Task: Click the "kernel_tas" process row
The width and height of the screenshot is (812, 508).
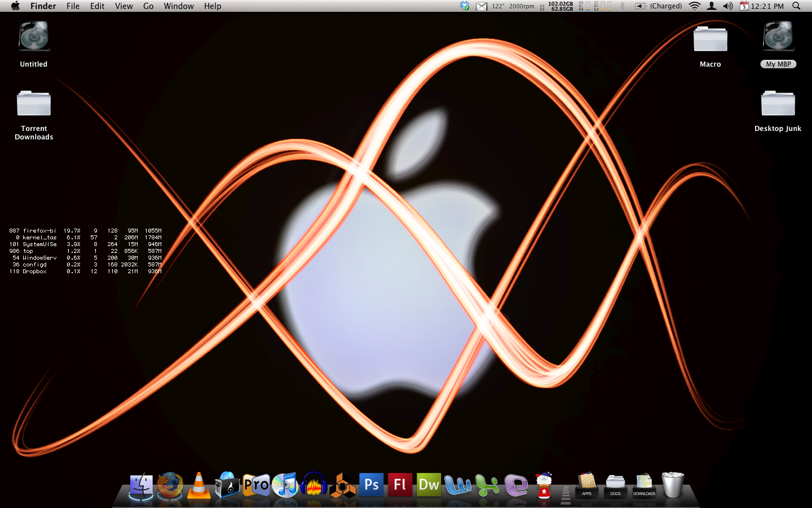Action: click(x=85, y=238)
